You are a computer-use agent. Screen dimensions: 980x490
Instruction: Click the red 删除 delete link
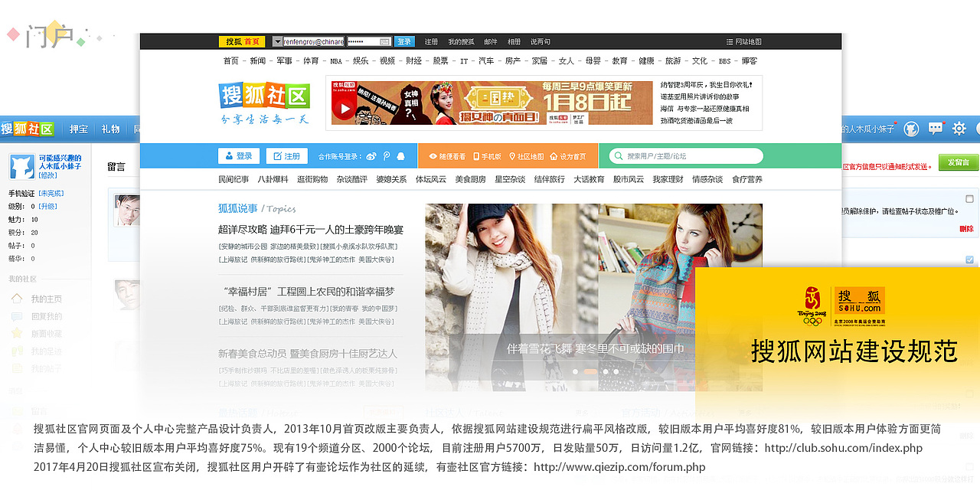966,229
